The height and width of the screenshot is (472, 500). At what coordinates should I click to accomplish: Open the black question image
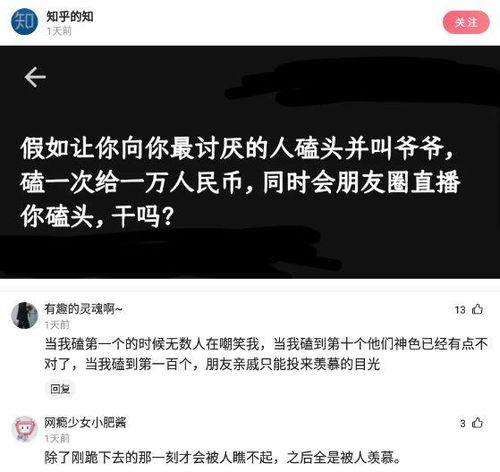pyautogui.click(x=250, y=162)
